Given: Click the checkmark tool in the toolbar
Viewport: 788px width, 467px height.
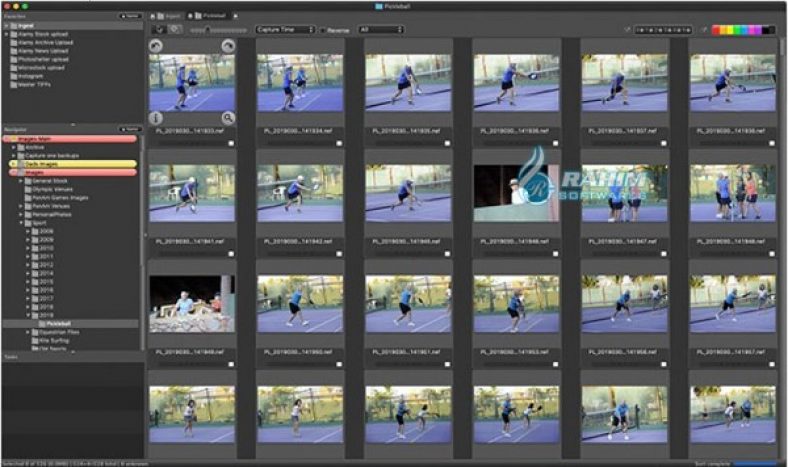Looking at the screenshot, I should tap(158, 30).
